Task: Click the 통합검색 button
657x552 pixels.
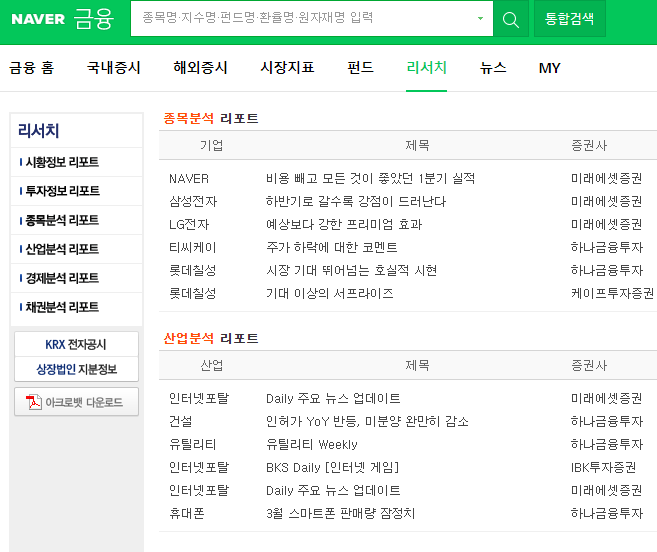Action: [569, 19]
